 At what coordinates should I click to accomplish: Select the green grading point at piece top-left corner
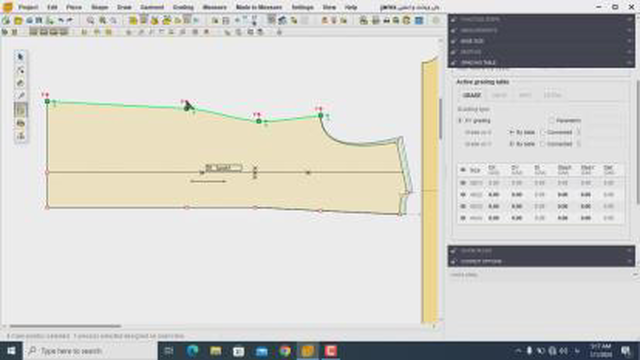[47, 101]
